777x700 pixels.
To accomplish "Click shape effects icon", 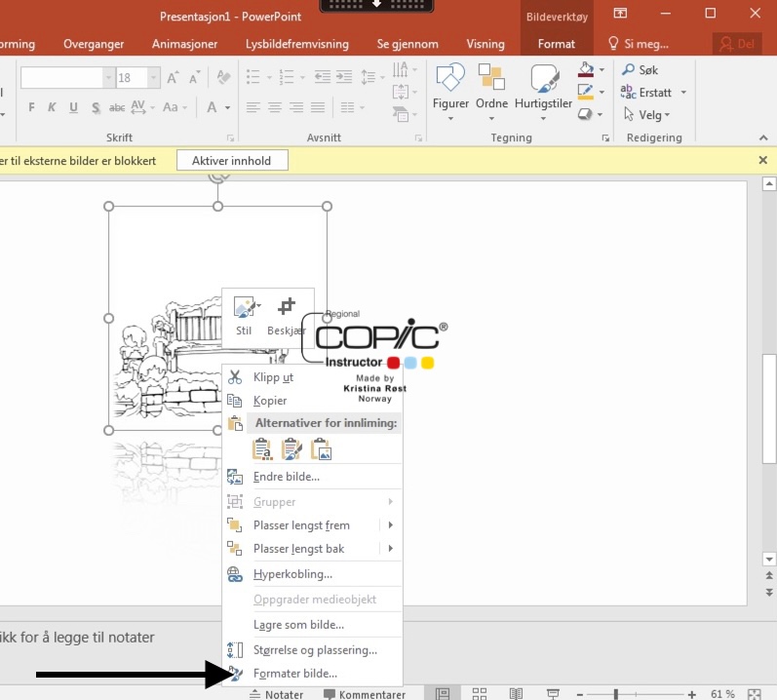I will point(585,114).
